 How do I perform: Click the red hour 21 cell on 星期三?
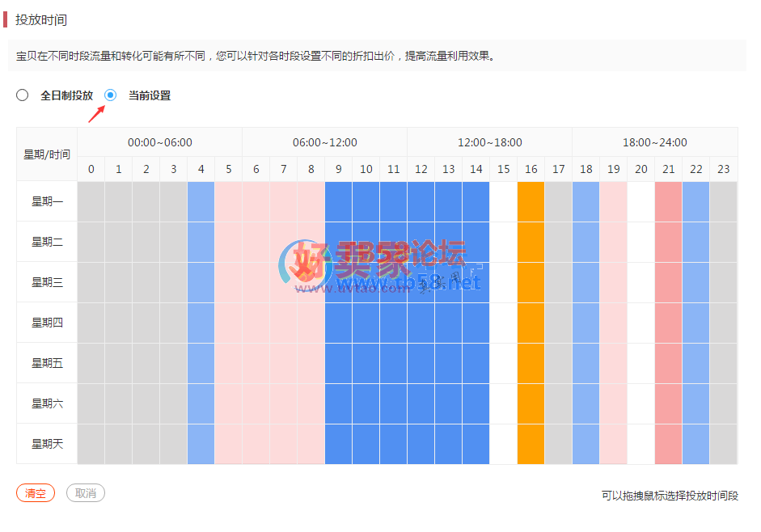(668, 282)
